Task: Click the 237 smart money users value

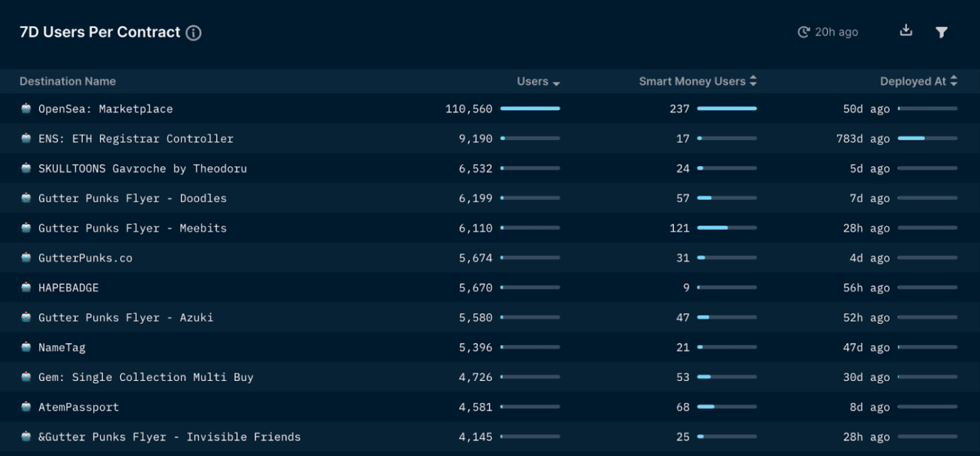Action: [680, 109]
